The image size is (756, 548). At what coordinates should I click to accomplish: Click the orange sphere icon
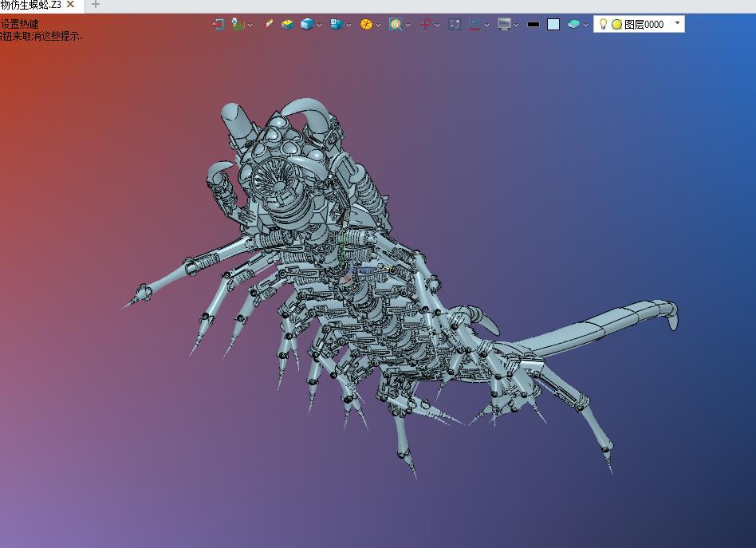366,25
